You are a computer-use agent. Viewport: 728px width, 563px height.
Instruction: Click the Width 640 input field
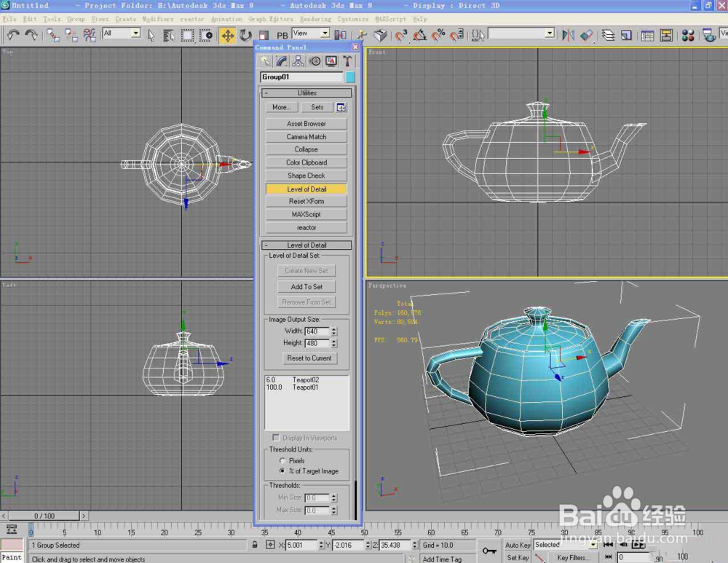pos(317,331)
